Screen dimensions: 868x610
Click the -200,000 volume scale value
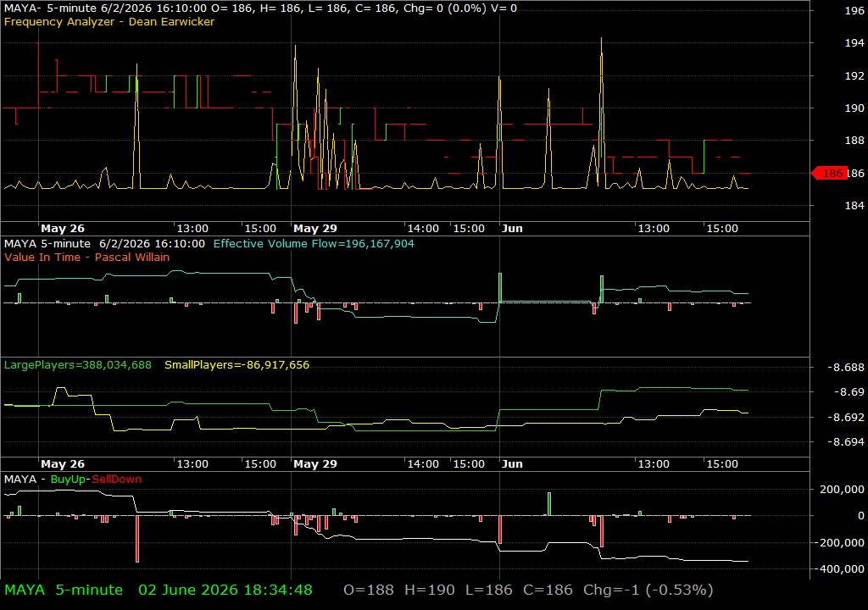(x=838, y=543)
